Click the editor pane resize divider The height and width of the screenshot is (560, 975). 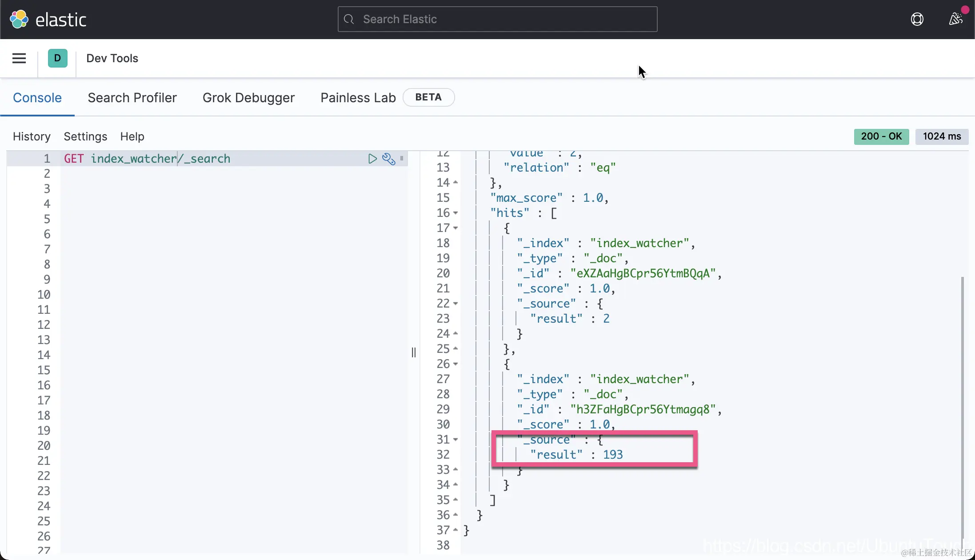(x=414, y=352)
